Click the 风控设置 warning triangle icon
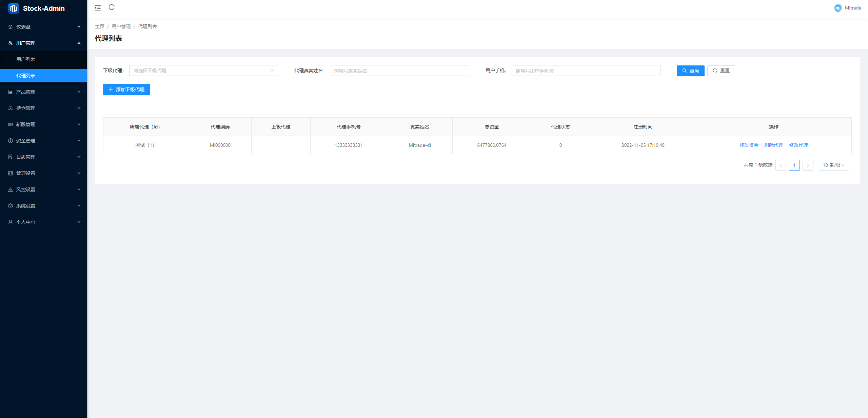Image resolution: width=868 pixels, height=418 pixels. [x=11, y=190]
